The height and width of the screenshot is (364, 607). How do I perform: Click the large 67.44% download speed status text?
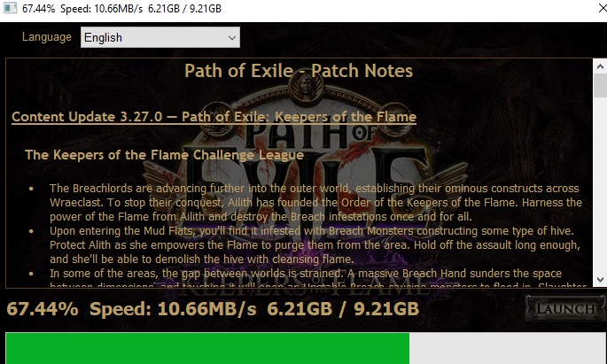(x=213, y=309)
